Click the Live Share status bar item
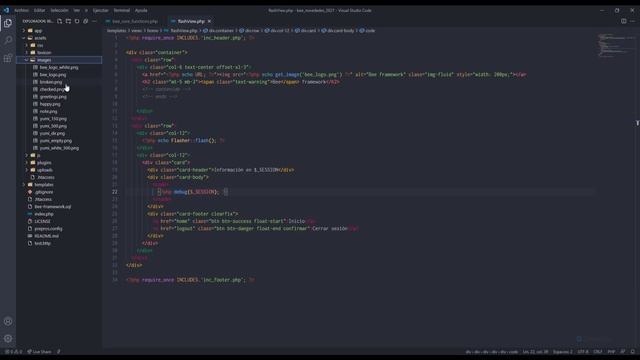 (39, 351)
